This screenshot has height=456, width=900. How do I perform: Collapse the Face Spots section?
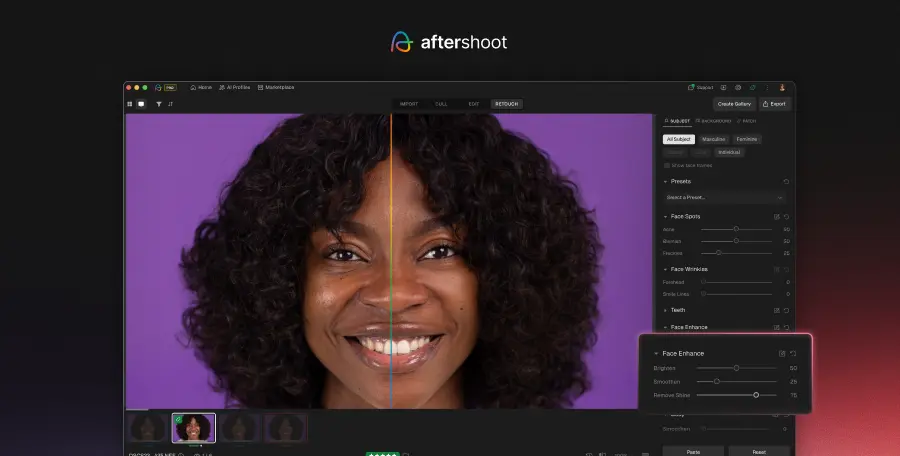click(x=665, y=217)
